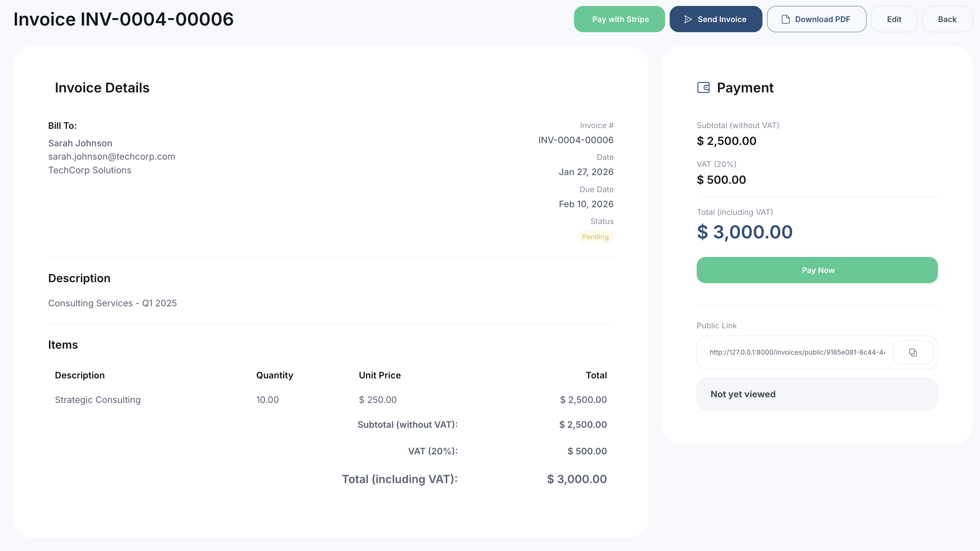Click the Feb 10, 2026 due date

pos(586,204)
